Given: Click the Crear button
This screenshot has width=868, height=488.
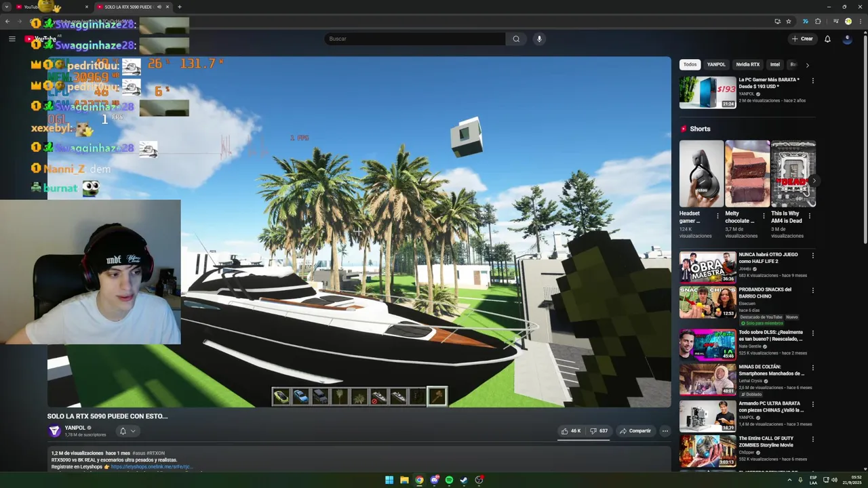Looking at the screenshot, I should point(802,39).
